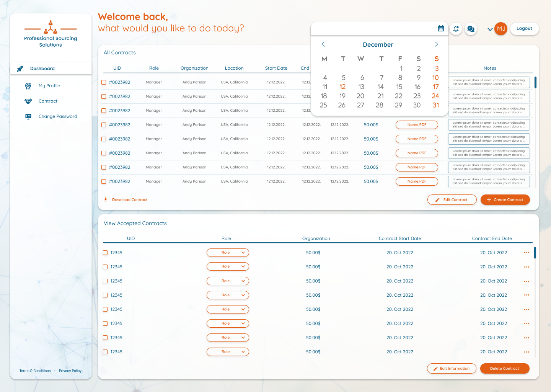Open the calendar date picker icon
Viewport: 551px width, 392px height.
coord(441,28)
